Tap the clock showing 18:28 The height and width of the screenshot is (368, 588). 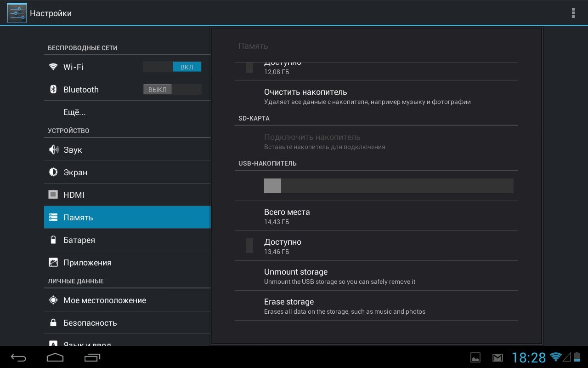[529, 357]
